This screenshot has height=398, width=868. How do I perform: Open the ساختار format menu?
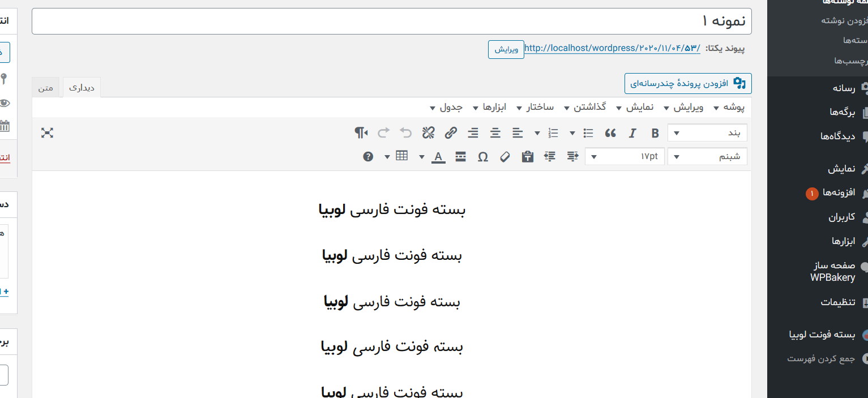536,107
